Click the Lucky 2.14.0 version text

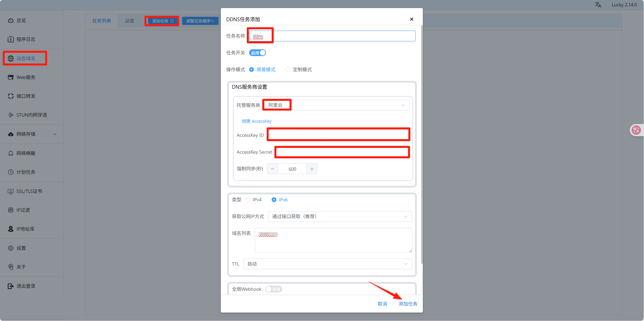[x=624, y=5]
